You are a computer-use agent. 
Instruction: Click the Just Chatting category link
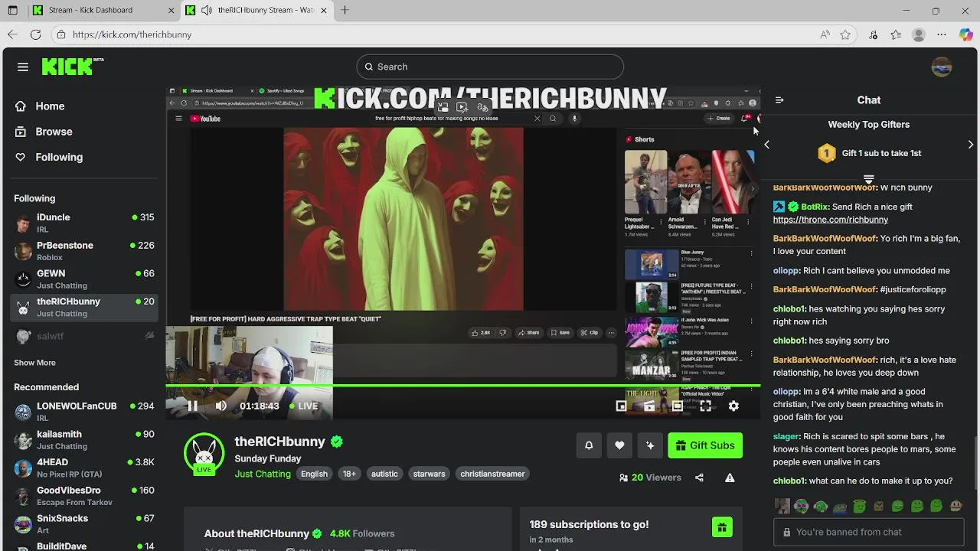click(x=263, y=474)
